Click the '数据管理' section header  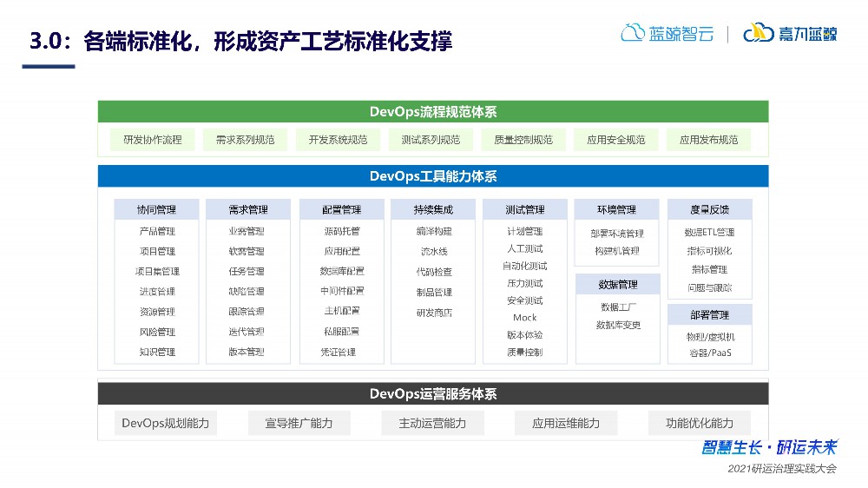(x=618, y=284)
